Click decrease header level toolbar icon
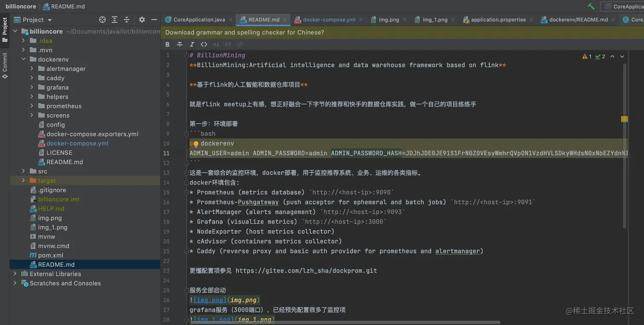The height and width of the screenshot is (325, 644). (216, 44)
